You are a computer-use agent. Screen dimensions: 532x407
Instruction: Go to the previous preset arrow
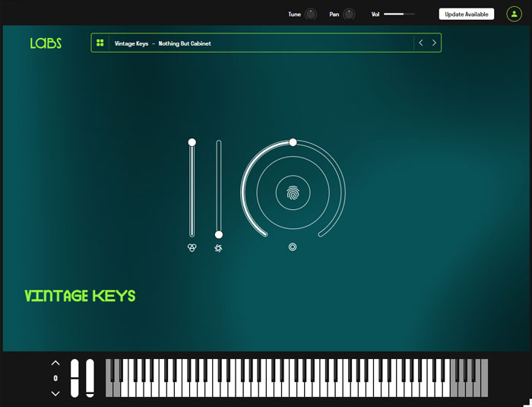(421, 43)
